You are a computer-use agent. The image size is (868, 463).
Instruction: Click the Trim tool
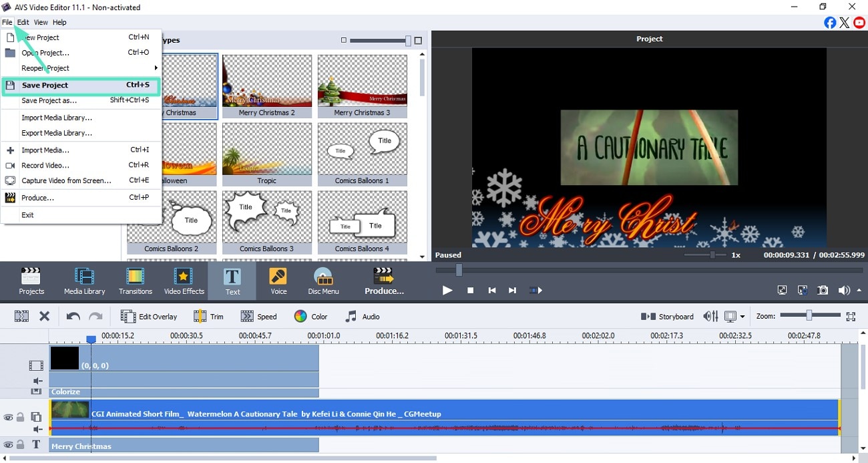tap(208, 317)
